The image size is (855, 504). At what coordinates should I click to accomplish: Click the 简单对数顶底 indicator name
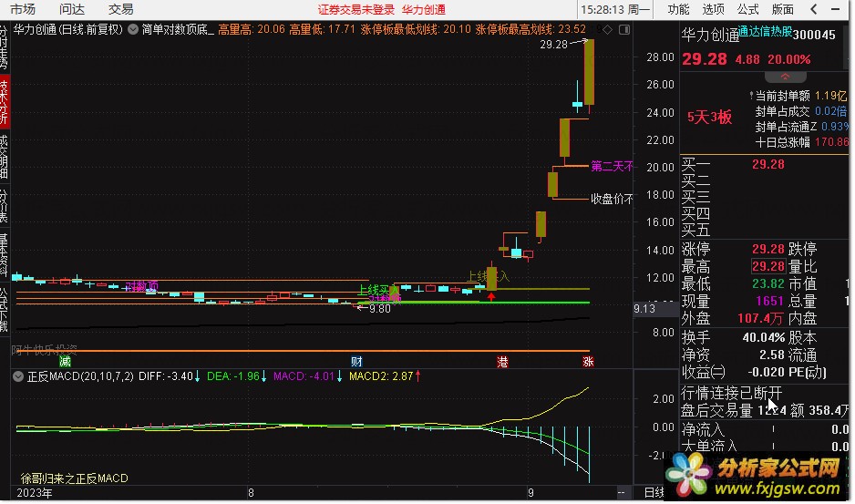pos(178,29)
